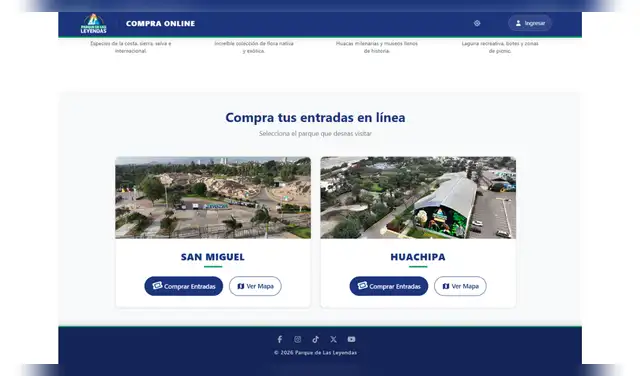The width and height of the screenshot is (640, 376).
Task: Open the settings gear icon in header
Action: 477,23
